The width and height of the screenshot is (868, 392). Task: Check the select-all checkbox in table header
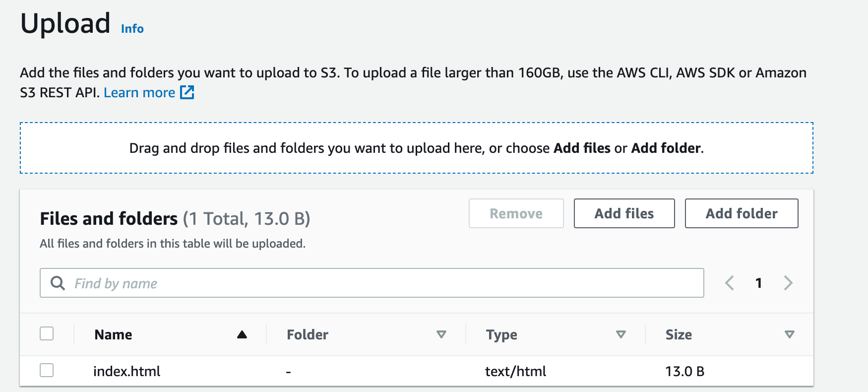click(x=47, y=333)
